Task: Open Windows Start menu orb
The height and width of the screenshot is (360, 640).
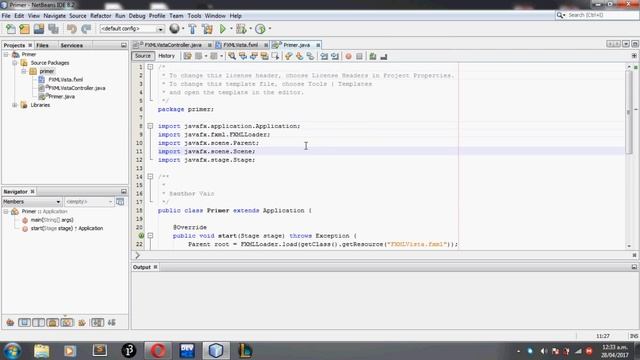Action: pos(12,351)
